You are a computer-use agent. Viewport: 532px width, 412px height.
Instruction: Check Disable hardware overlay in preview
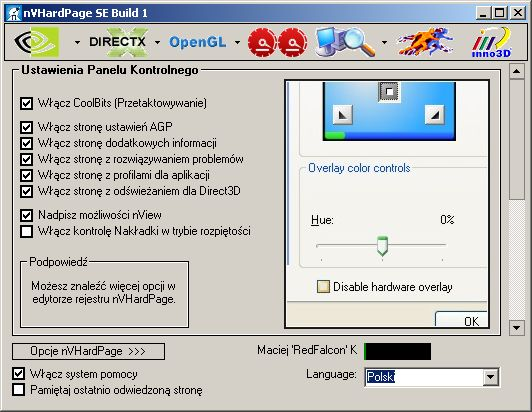pyautogui.click(x=323, y=286)
